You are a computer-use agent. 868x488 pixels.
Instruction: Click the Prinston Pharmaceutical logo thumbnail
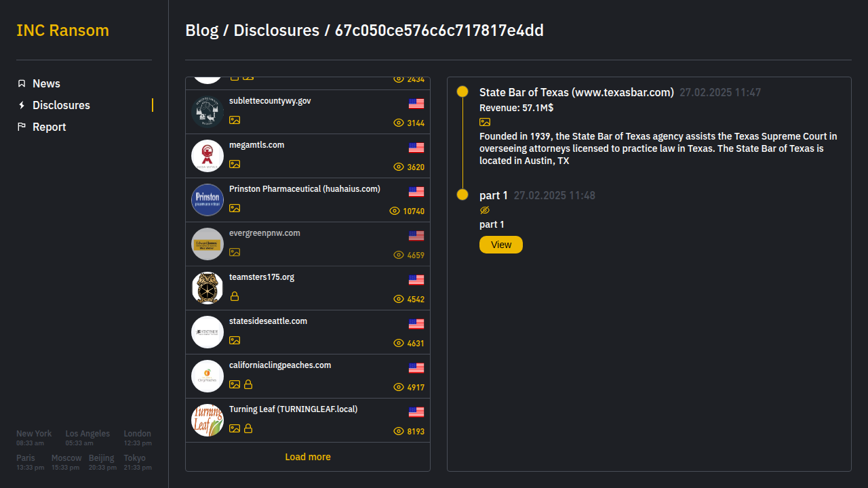click(208, 200)
